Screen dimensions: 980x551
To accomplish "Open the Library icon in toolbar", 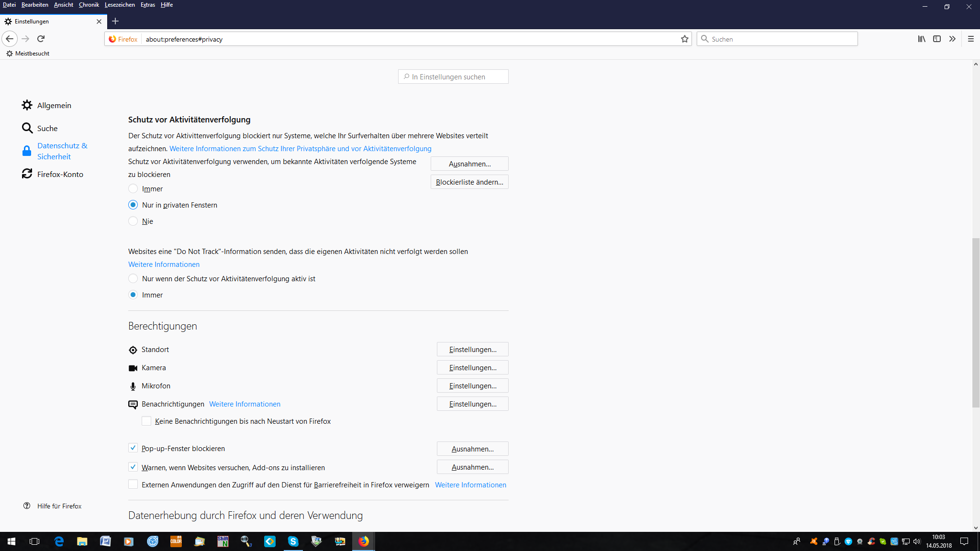I will [x=921, y=39].
